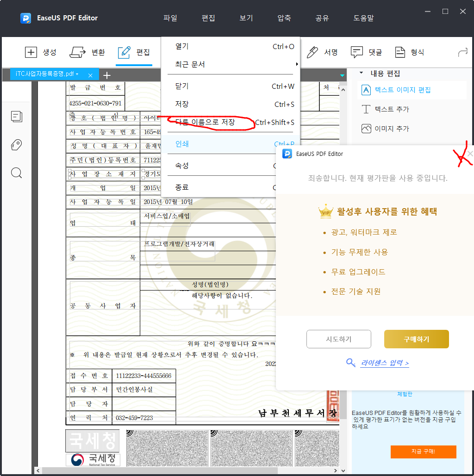
Task: Click text 프로그램개발/전자상거래 in document
Action: (179, 244)
